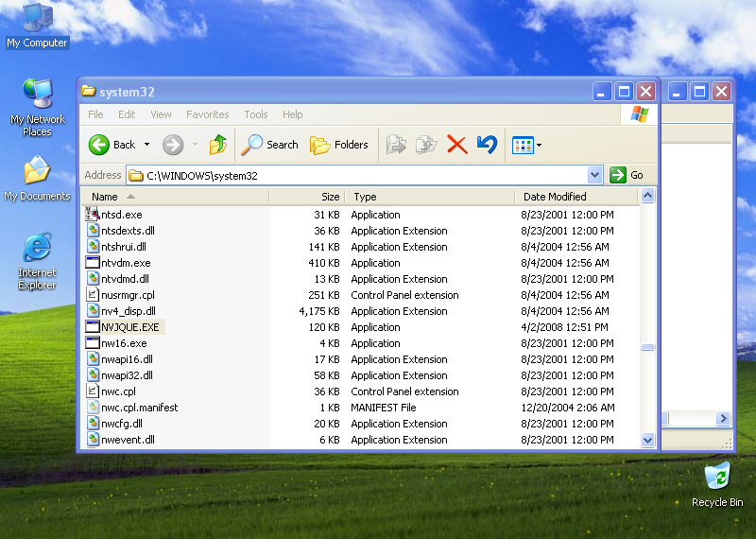Select the ntsdexts.dll file icon
Screen dimensions: 756x539
click(x=93, y=230)
